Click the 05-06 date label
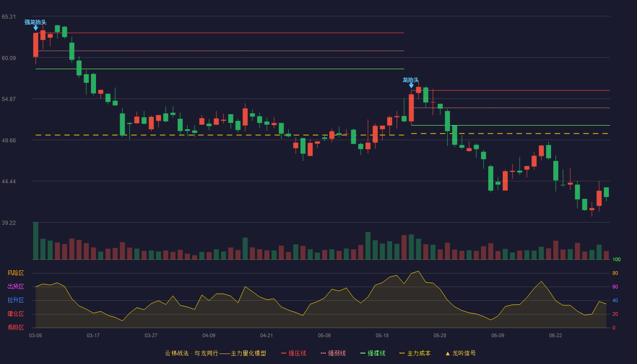Viewport: 637px width, 364px height. click(x=324, y=335)
